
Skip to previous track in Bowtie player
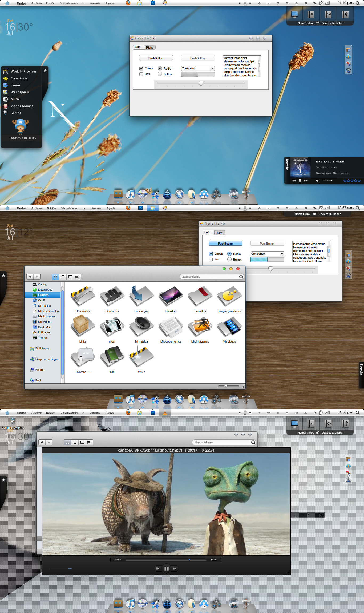294,181
